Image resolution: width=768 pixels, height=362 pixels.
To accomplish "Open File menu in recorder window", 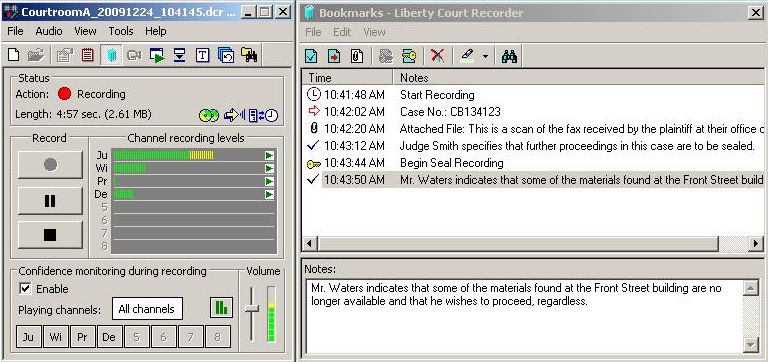I will click(x=15, y=31).
